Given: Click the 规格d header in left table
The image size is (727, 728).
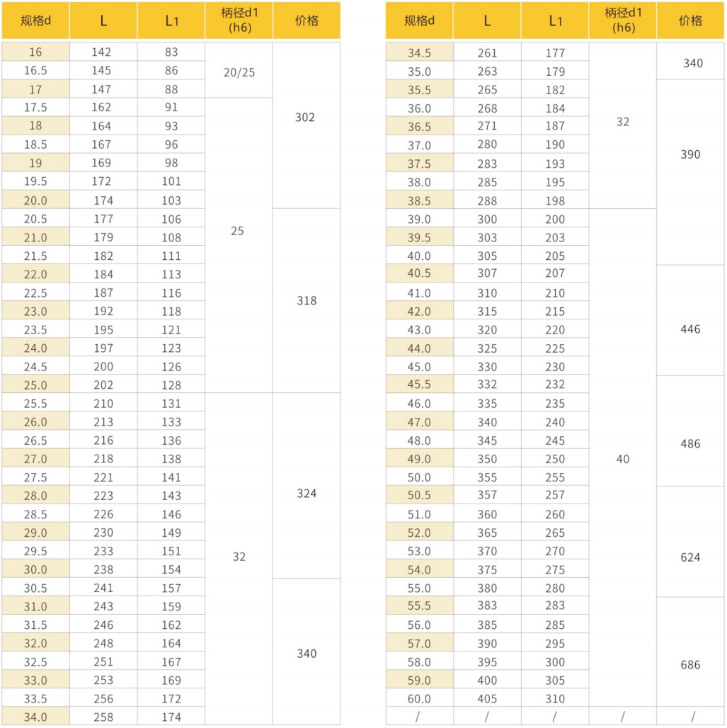Looking at the screenshot, I should (35, 21).
